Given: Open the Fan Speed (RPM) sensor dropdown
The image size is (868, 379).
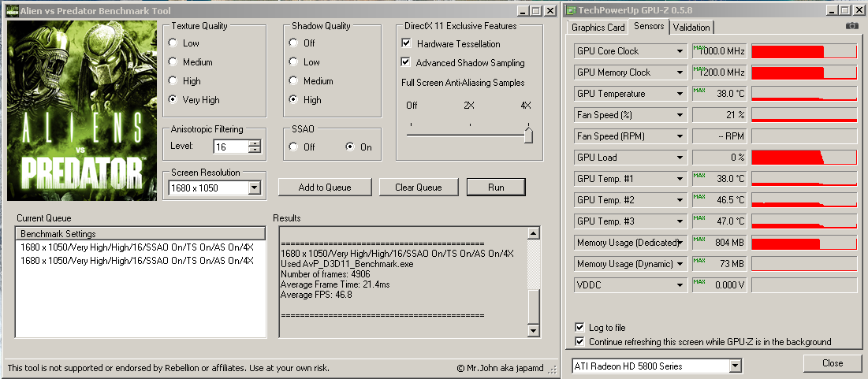Looking at the screenshot, I should [x=680, y=136].
